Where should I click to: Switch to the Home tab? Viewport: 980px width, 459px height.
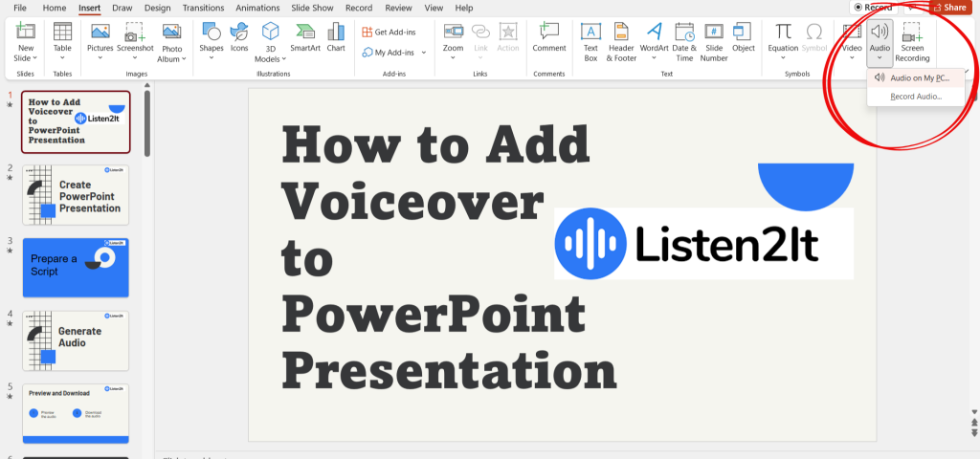click(x=55, y=8)
